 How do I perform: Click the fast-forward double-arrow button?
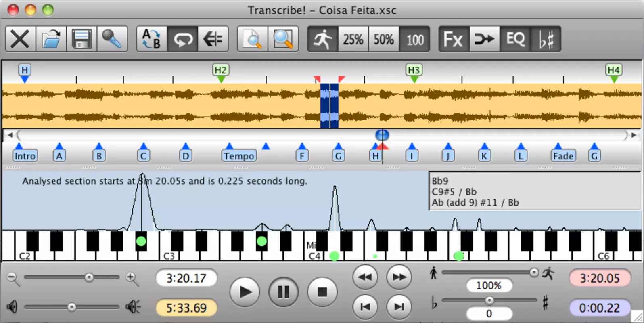coord(399,277)
